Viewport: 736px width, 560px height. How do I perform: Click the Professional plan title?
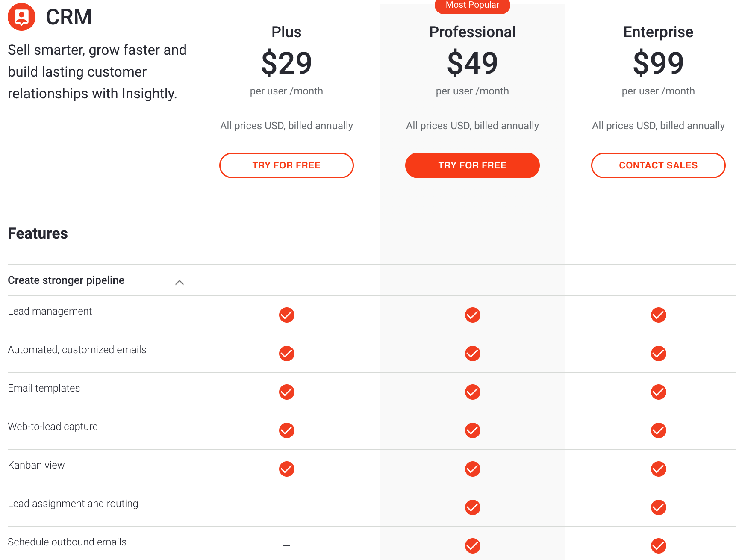(472, 32)
